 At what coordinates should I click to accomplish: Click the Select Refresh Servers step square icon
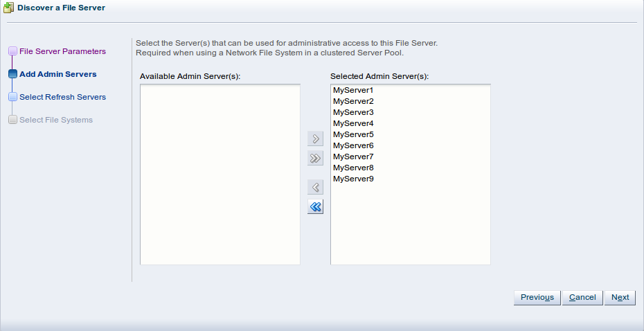click(x=12, y=97)
